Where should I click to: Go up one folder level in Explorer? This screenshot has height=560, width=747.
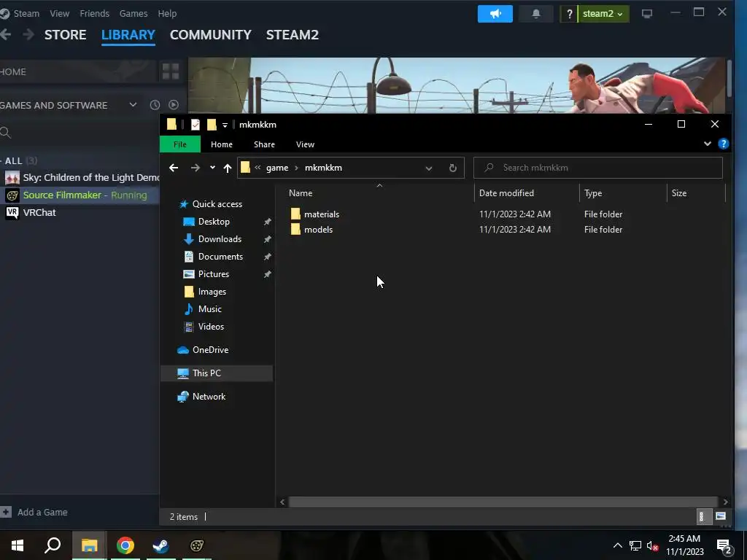[x=228, y=168]
